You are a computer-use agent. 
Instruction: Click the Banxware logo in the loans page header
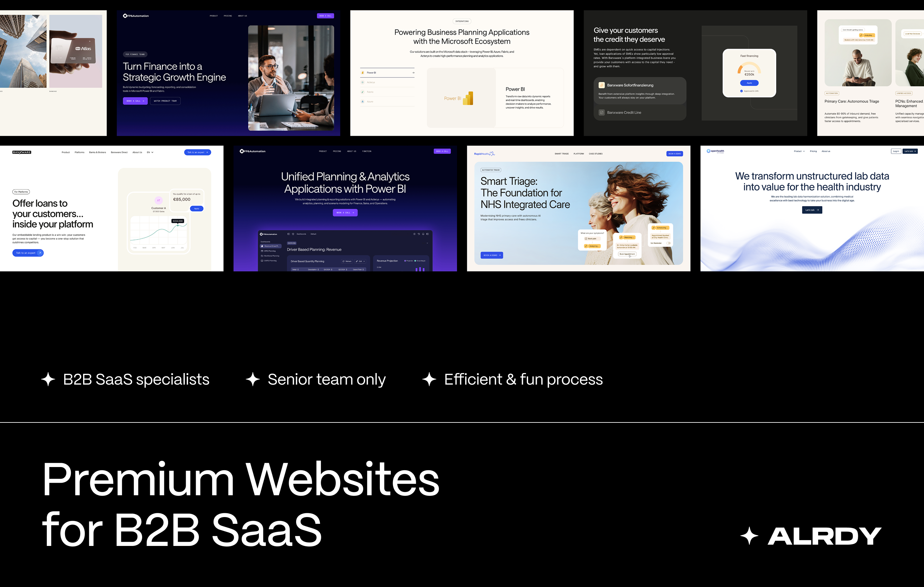[x=21, y=152]
